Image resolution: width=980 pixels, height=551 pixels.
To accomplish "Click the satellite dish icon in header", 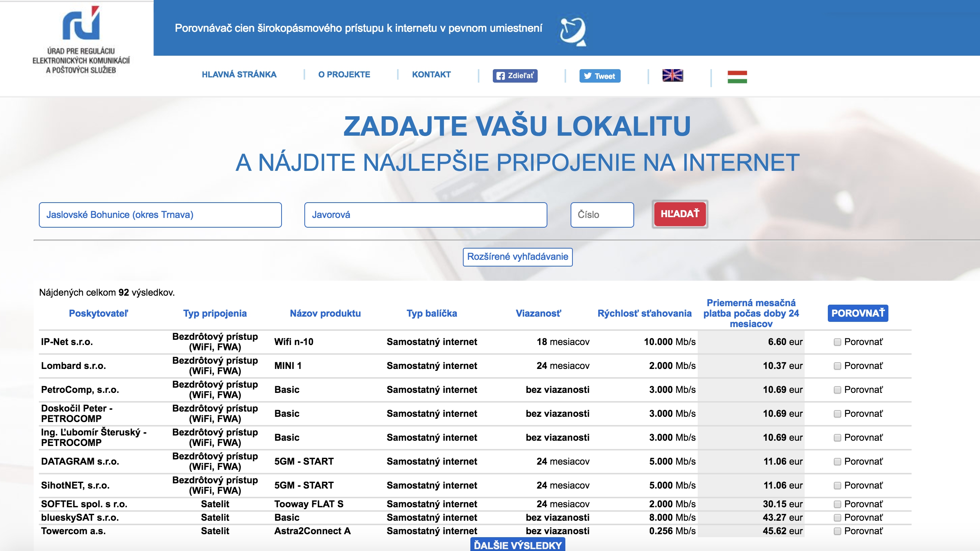I will (x=573, y=31).
